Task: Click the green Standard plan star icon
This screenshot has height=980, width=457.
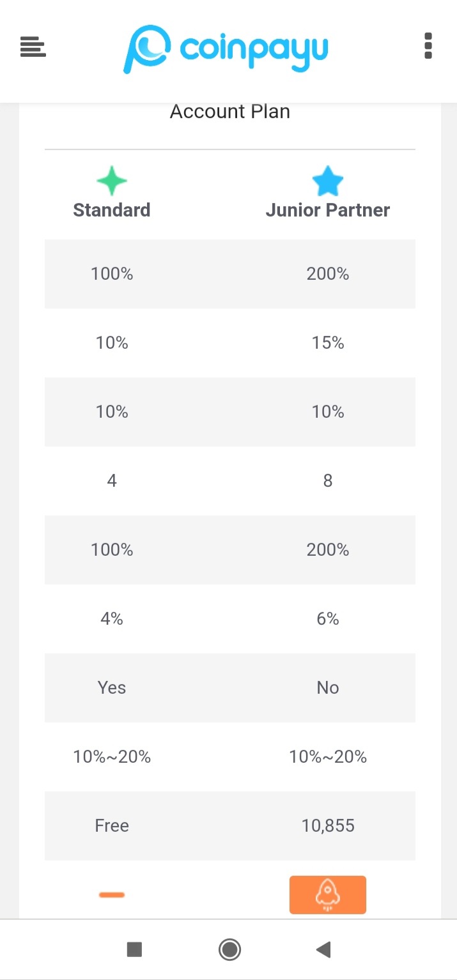Action: [112, 181]
